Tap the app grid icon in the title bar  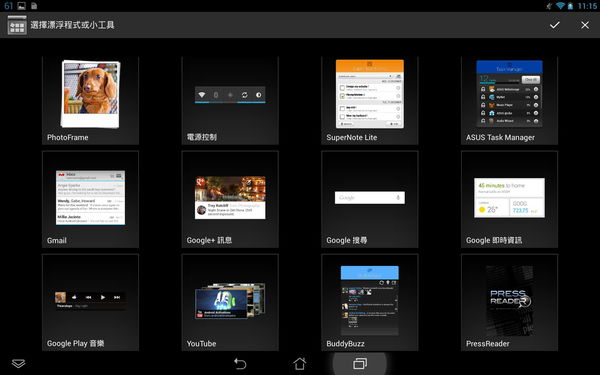17,25
